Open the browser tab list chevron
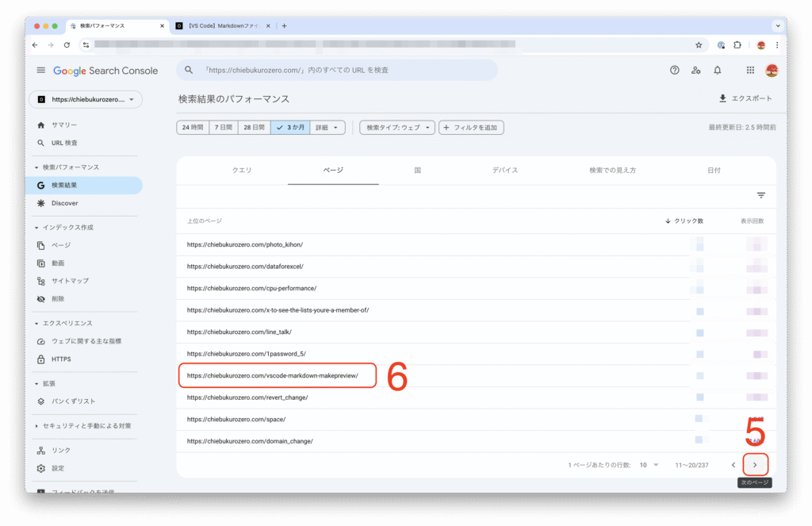Image resolution: width=812 pixels, height=526 pixels. tap(778, 25)
